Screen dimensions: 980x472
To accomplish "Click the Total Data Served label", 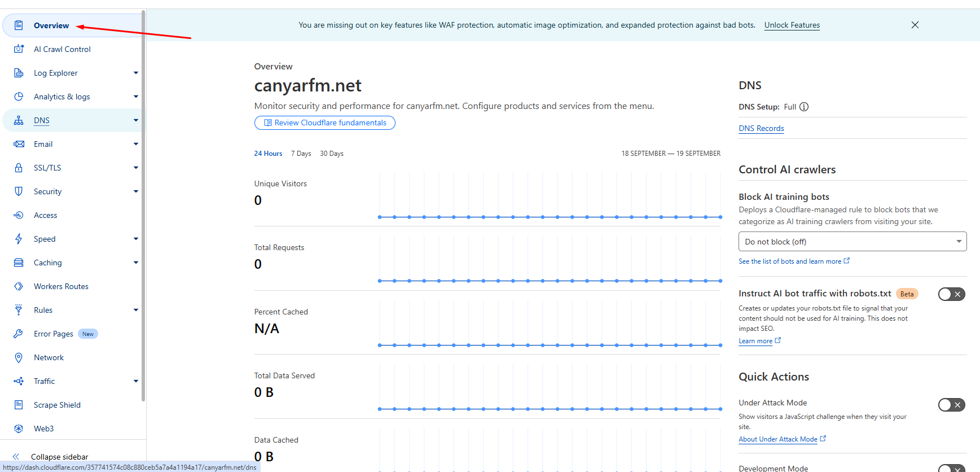I will click(284, 375).
